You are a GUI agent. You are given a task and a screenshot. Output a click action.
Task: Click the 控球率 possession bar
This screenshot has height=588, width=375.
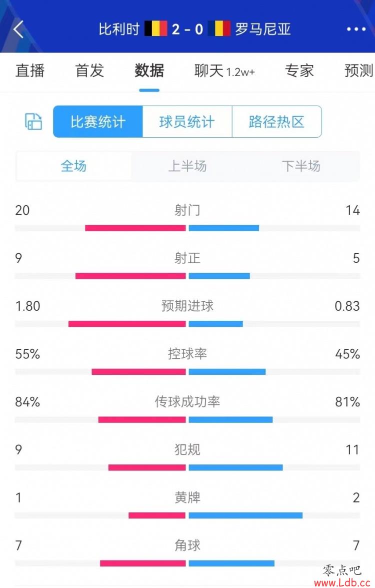(187, 372)
